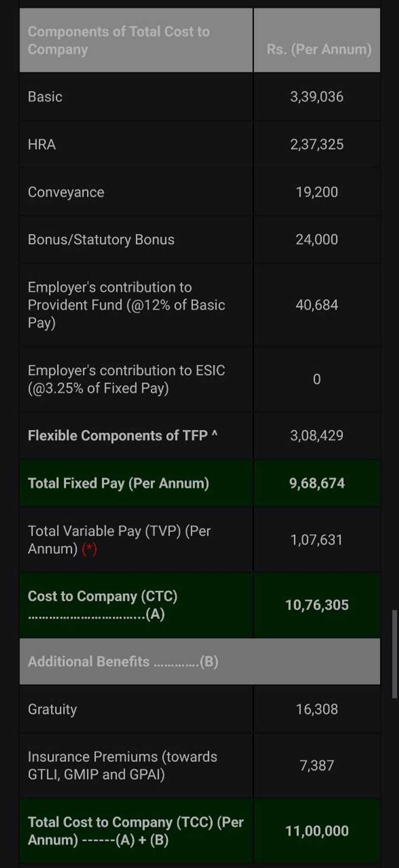Select the Provident Fund contribution text
The image size is (399, 868).
[x=126, y=305]
